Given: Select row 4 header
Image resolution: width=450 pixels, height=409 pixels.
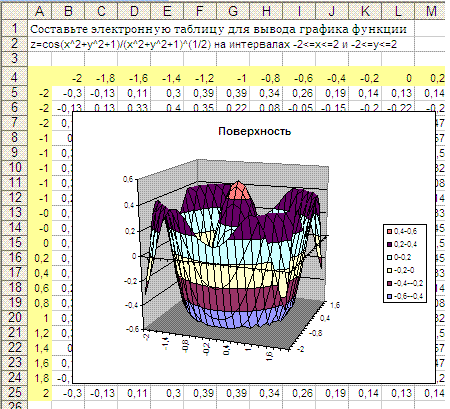Looking at the screenshot, I should click(x=14, y=77).
